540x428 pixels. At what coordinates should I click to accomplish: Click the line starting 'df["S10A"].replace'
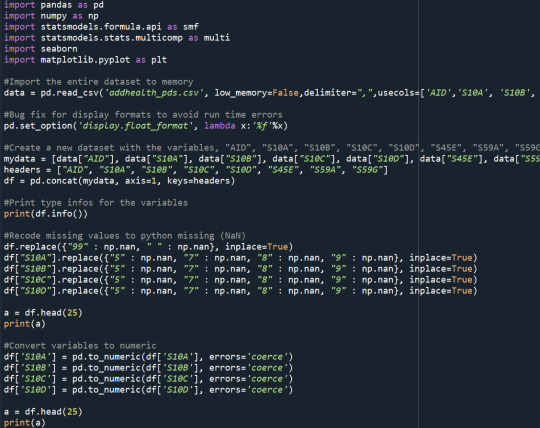(240, 258)
